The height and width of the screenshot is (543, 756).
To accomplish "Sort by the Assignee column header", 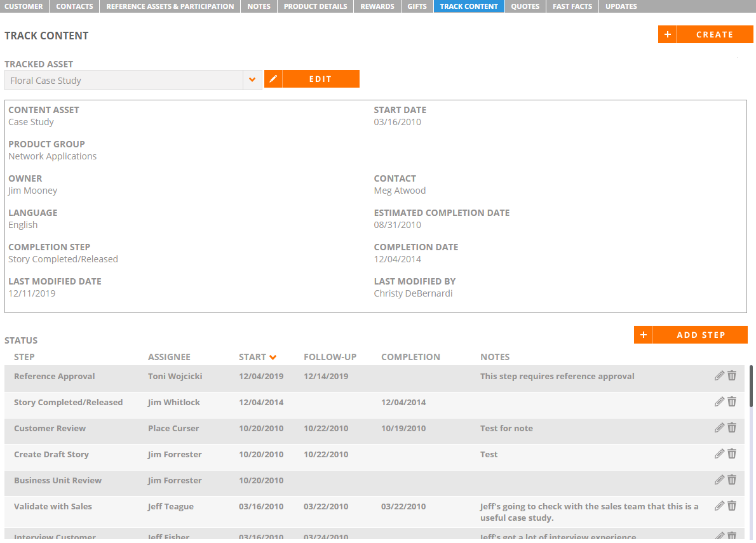I will (x=169, y=357).
